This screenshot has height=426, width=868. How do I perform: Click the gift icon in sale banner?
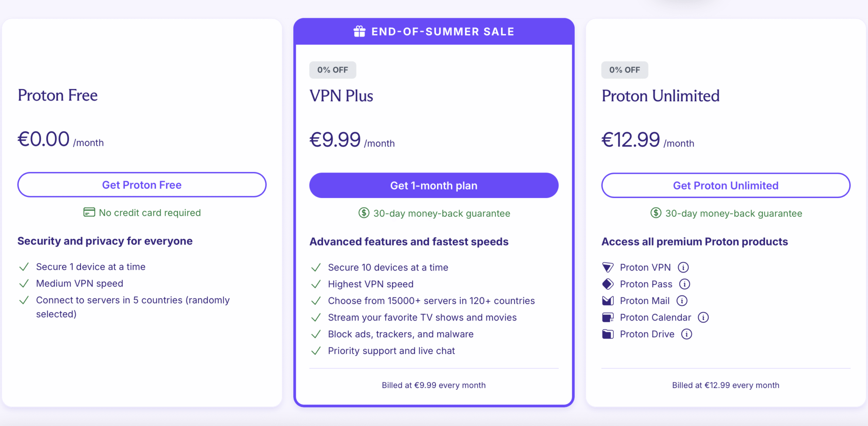[359, 31]
